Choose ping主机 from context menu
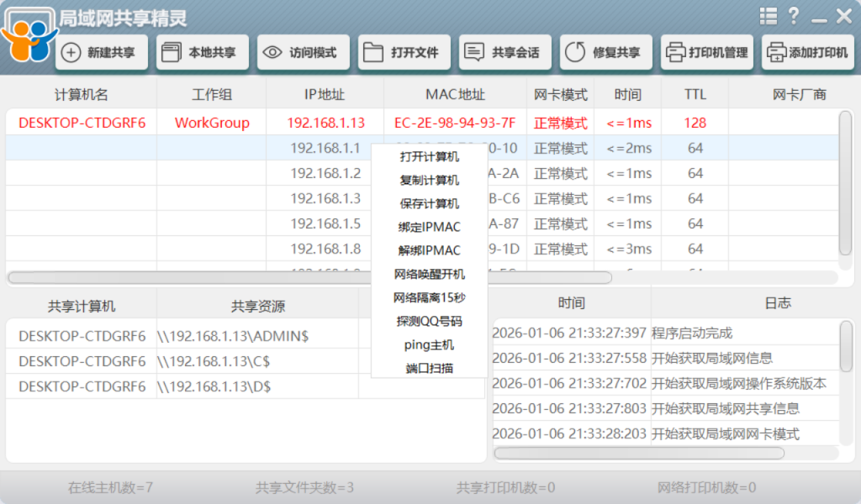The width and height of the screenshot is (861, 504). 429,344
